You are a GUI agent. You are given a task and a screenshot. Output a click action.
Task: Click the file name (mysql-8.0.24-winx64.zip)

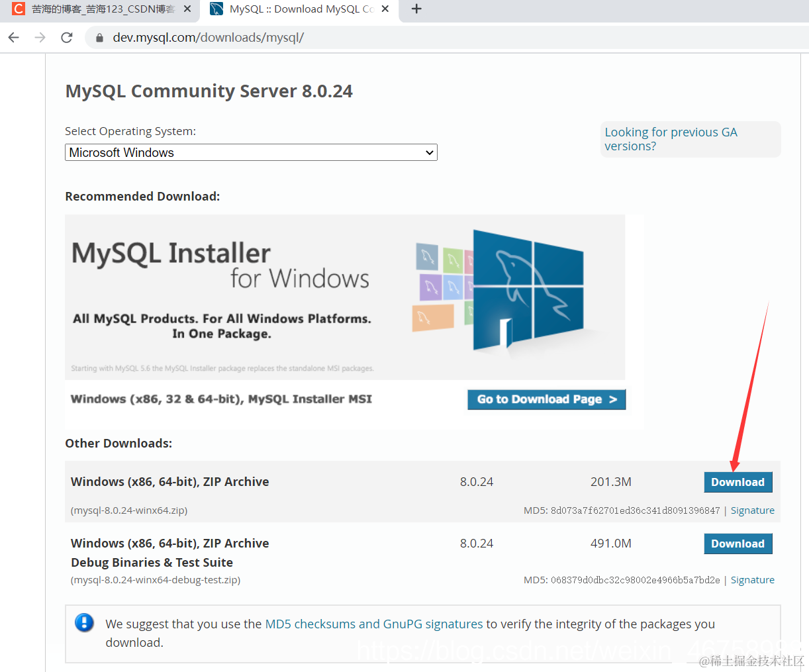pyautogui.click(x=129, y=510)
